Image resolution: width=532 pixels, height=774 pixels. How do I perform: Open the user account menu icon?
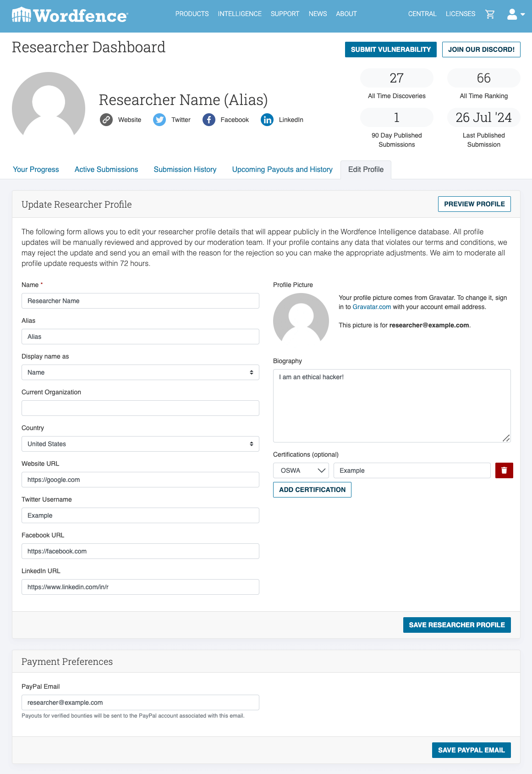tap(515, 14)
